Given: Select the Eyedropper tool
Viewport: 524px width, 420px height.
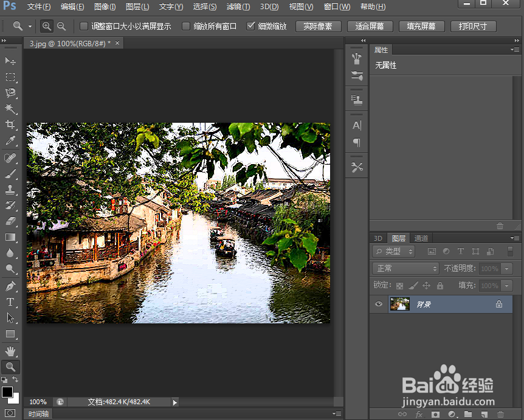Looking at the screenshot, I should [x=10, y=140].
